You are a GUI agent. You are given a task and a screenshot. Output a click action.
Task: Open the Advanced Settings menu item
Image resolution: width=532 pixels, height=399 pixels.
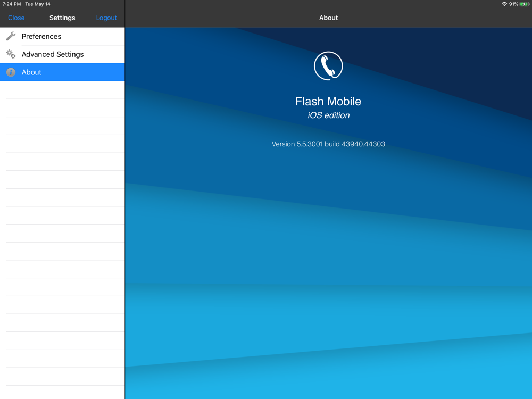click(62, 54)
